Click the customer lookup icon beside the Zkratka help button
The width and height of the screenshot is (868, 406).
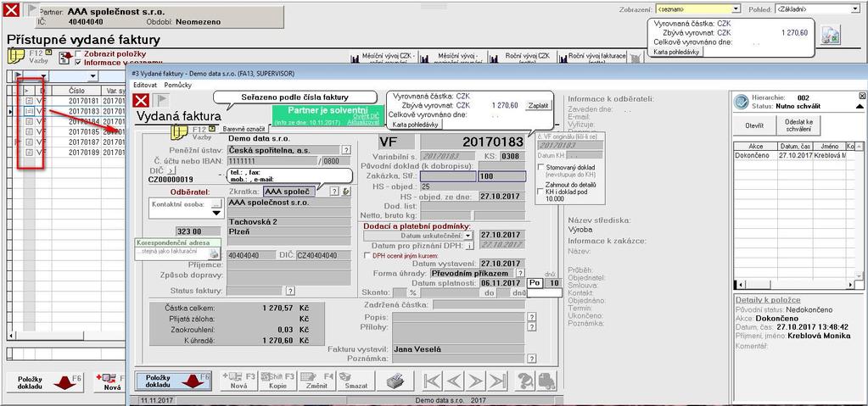pos(346,192)
